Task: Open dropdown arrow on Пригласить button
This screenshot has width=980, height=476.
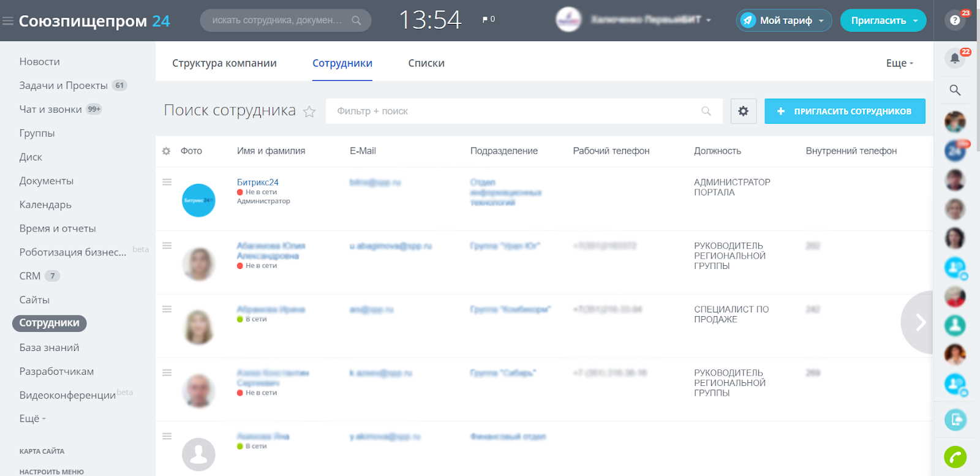Action: (916, 20)
